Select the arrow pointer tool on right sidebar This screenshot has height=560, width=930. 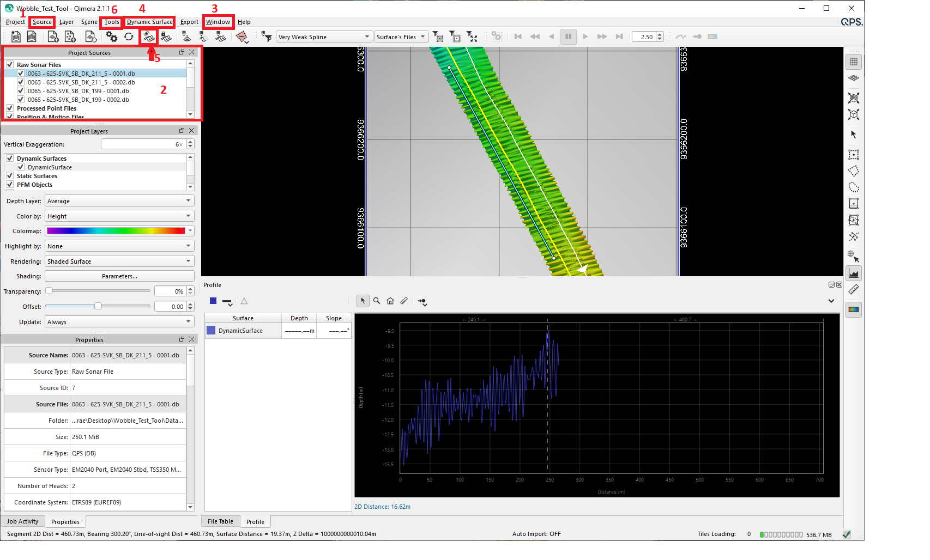tap(854, 135)
